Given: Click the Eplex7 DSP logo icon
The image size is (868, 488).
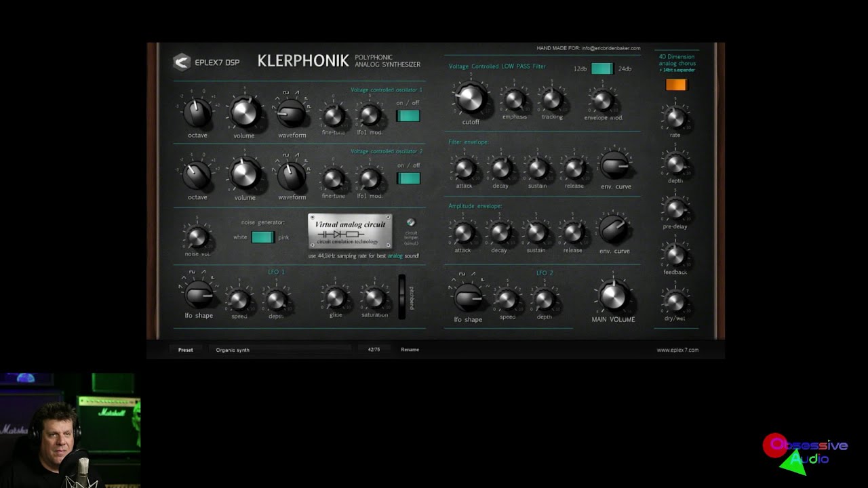Looking at the screenshot, I should 181,62.
